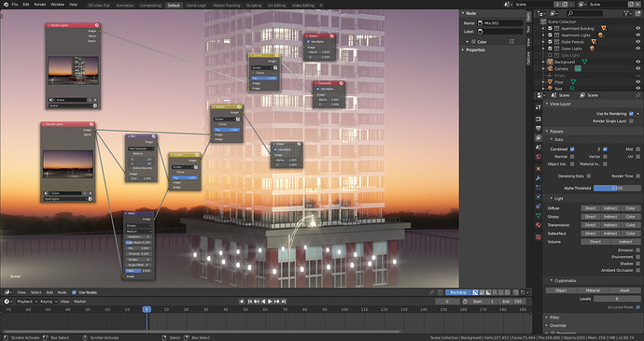This screenshot has width=644, height=341.
Task: Open the timeline Keying dropdown
Action: point(48,302)
